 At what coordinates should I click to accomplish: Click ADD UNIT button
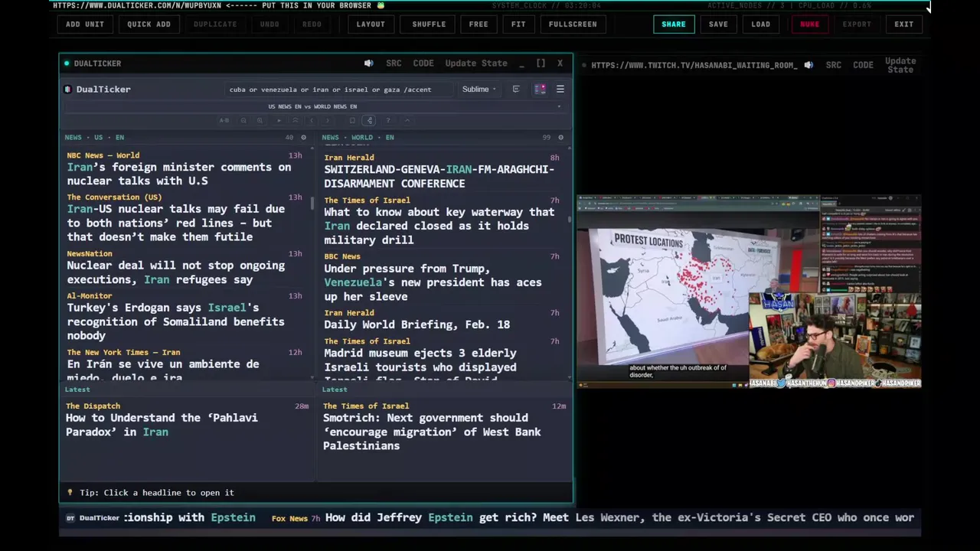click(x=85, y=24)
